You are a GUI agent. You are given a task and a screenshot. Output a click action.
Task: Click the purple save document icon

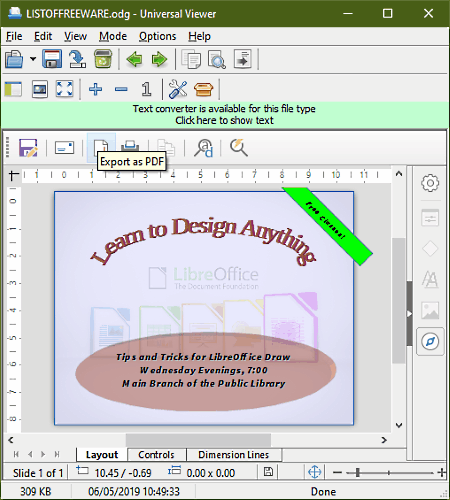28,148
